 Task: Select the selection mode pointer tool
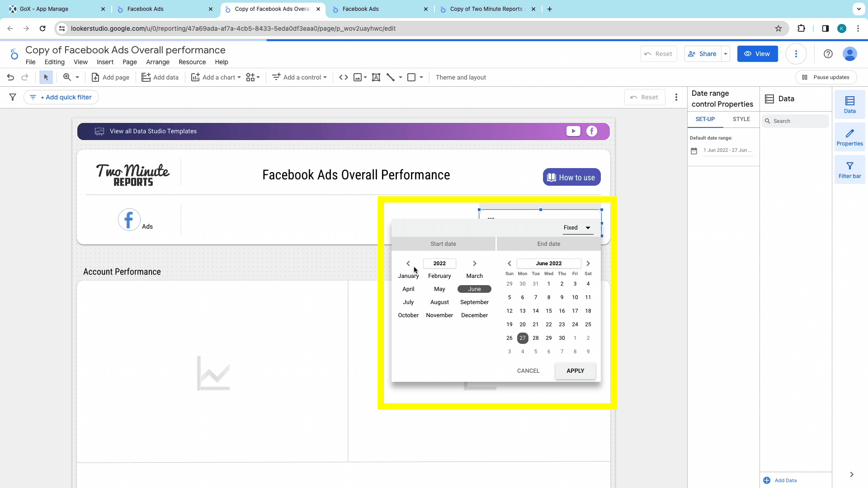pyautogui.click(x=46, y=77)
